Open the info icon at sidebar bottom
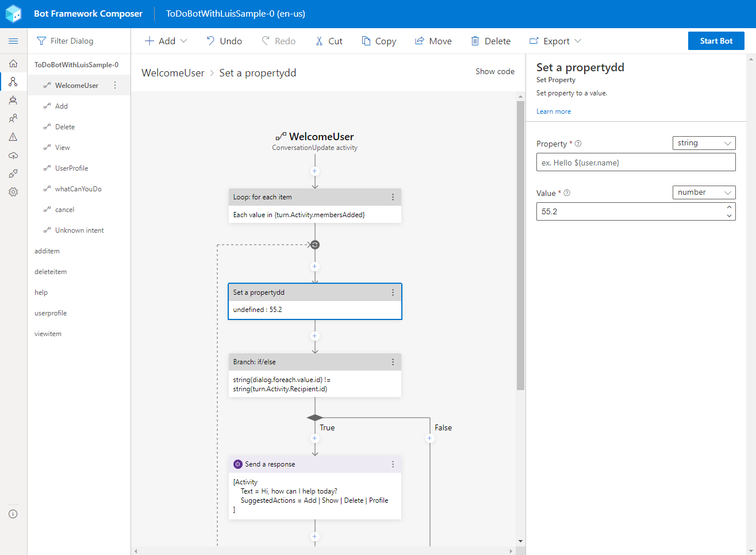 [x=13, y=514]
